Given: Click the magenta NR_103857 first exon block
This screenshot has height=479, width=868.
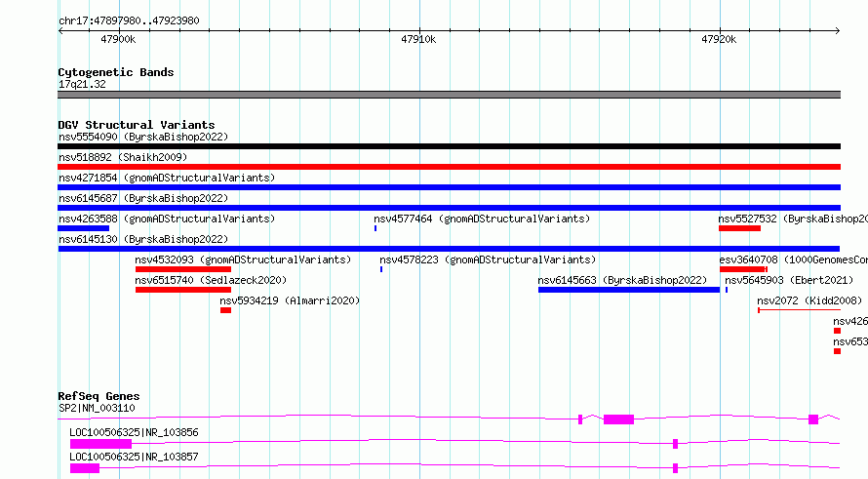Looking at the screenshot, I should tap(85, 468).
